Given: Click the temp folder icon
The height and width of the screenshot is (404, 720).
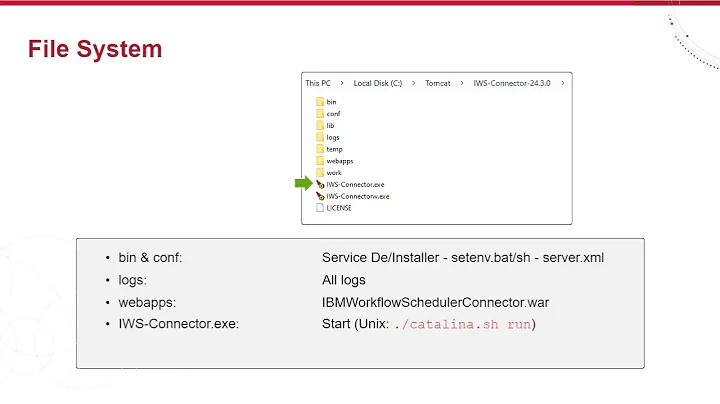Looking at the screenshot, I should coord(320,149).
